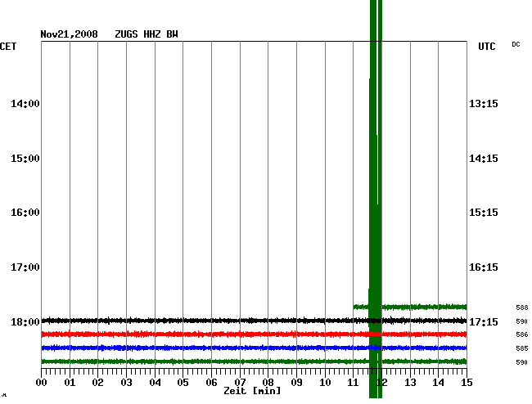Image resolution: width=532 pixels, height=404 pixels.
Task: Click the amplitude value 585
Action: [522, 348]
